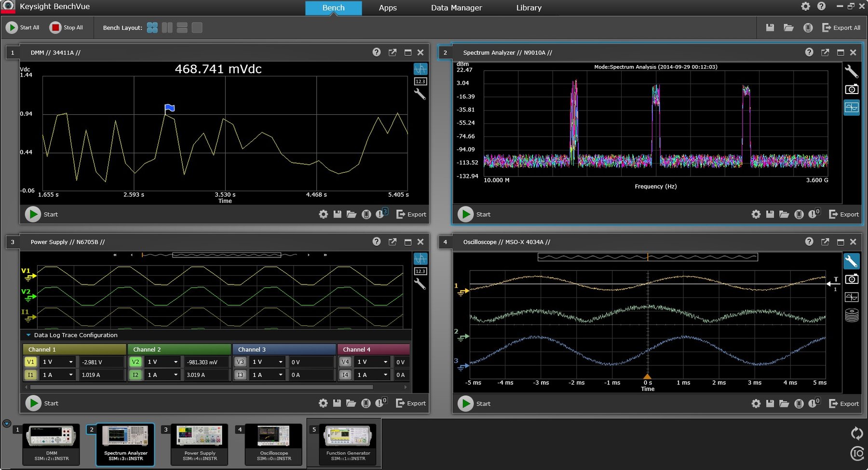Toggle the I1 current trace for Channel 1
This screenshot has height=470, width=868.
30,375
